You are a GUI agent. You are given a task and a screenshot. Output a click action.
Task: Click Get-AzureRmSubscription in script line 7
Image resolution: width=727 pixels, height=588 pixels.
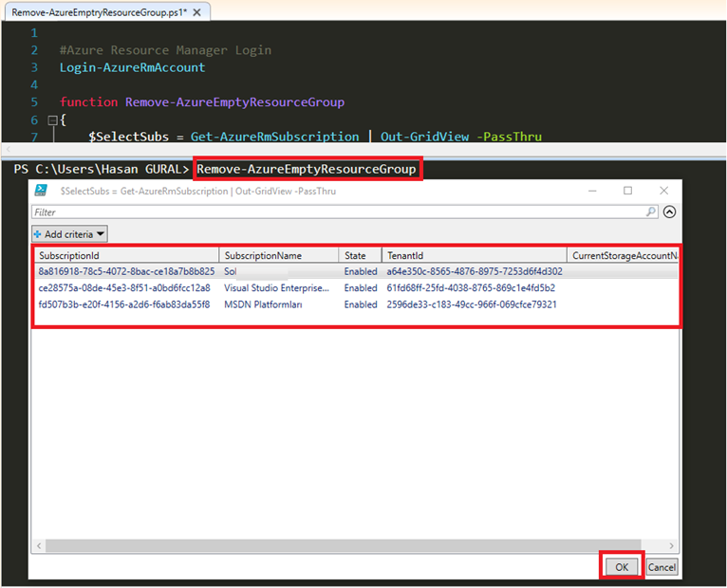click(x=275, y=137)
